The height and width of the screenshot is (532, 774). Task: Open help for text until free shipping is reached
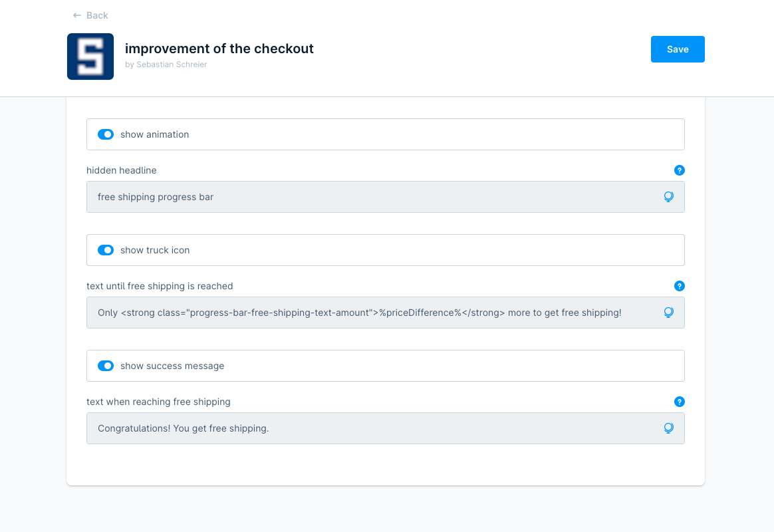point(679,286)
